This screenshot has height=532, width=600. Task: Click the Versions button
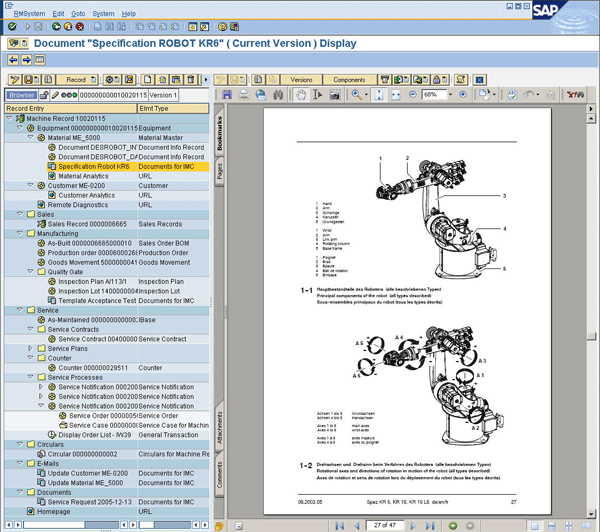(x=301, y=79)
